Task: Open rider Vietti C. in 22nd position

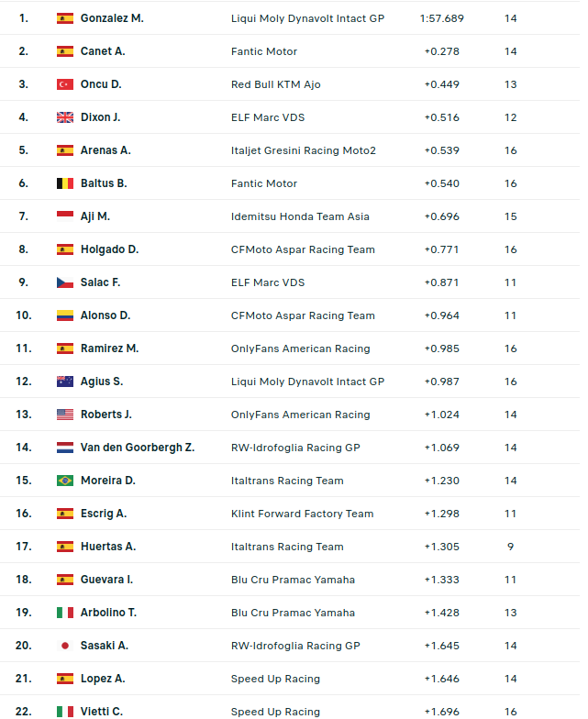Action: point(101,712)
